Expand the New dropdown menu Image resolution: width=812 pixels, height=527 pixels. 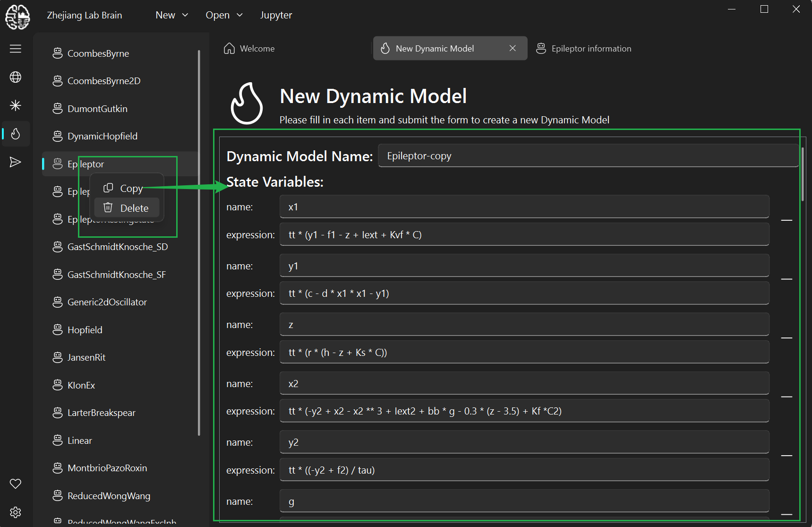pyautogui.click(x=172, y=15)
